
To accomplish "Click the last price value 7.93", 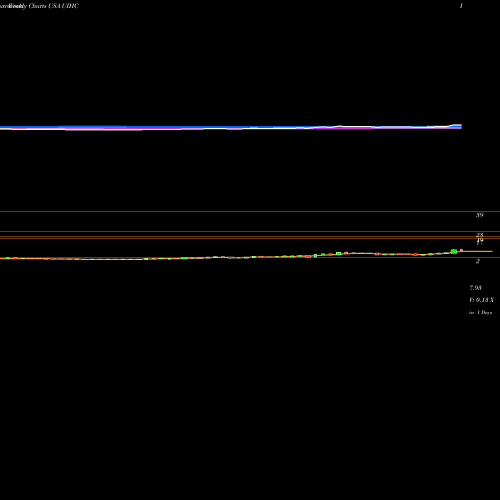I will coord(475,288).
